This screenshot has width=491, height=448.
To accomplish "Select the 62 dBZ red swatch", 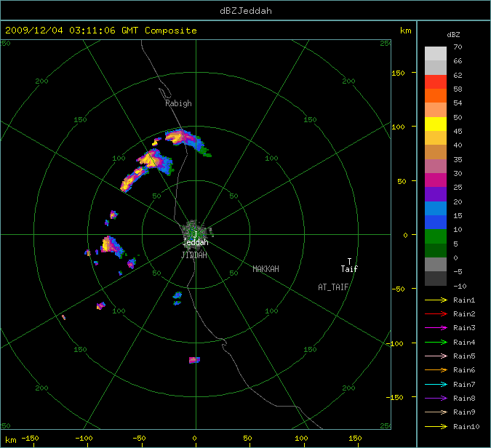I will pos(436,81).
